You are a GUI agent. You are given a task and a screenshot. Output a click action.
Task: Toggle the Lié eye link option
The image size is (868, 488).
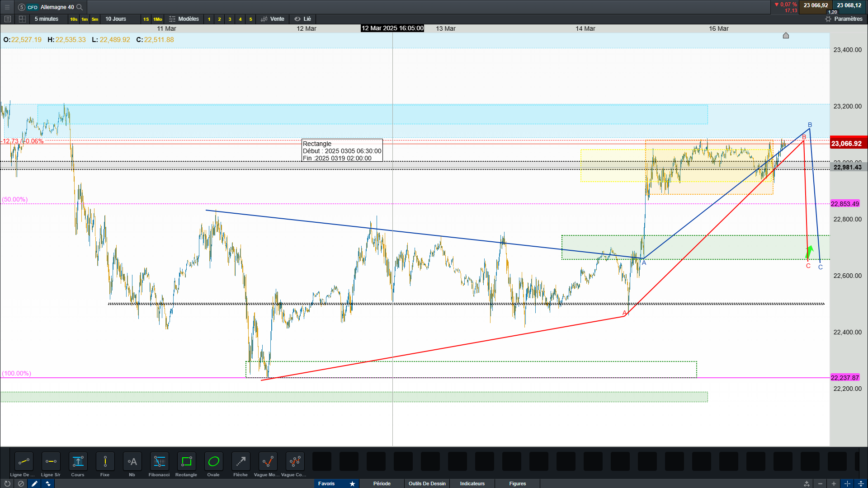pyautogui.click(x=303, y=19)
